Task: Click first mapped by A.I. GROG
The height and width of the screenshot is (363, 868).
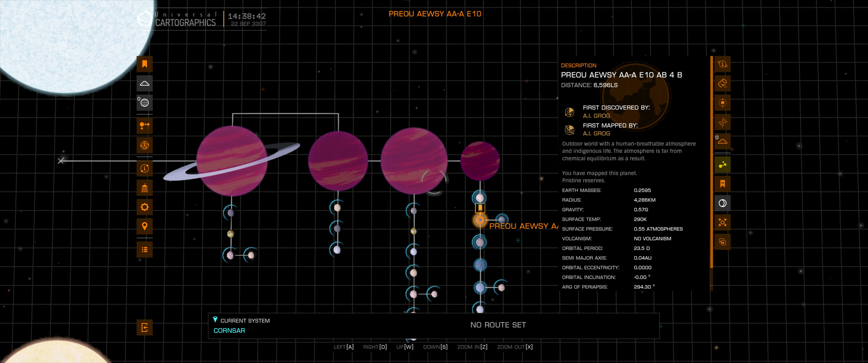Action: [x=596, y=133]
